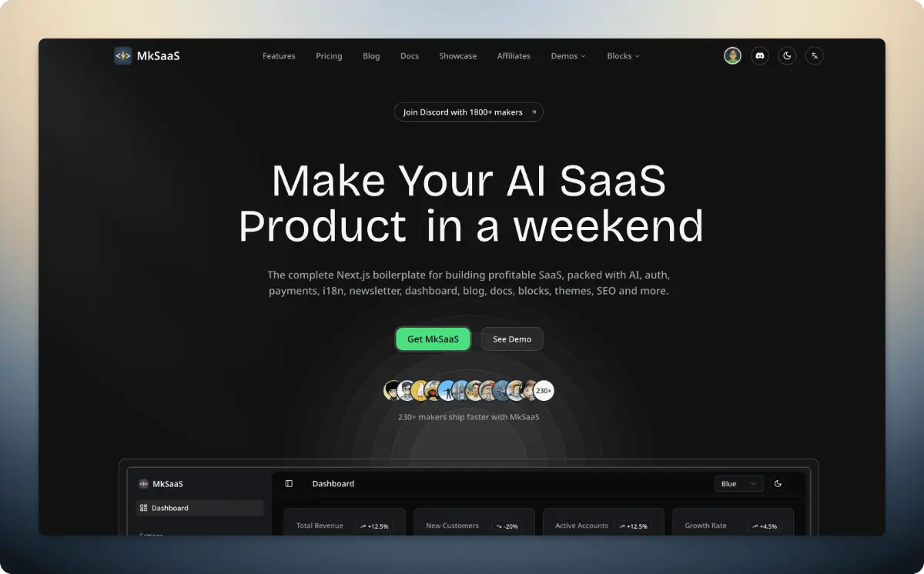Go to the Pricing nav item
This screenshot has width=924, height=574.
click(x=329, y=56)
